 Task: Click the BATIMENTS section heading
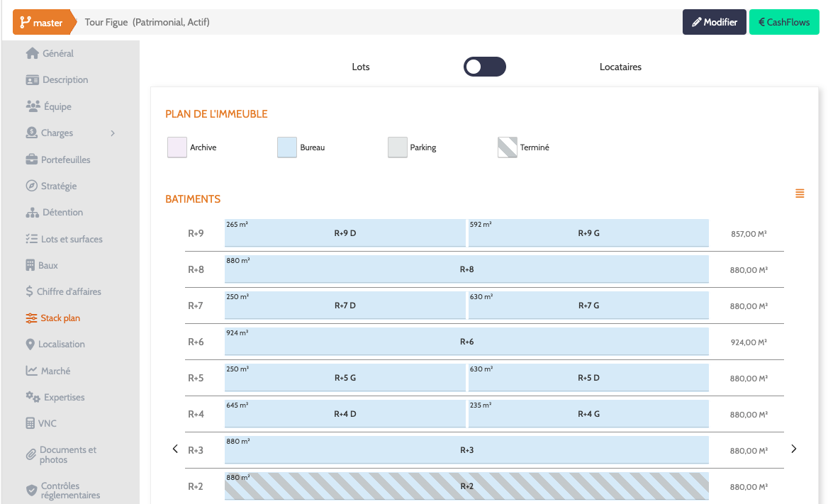193,199
